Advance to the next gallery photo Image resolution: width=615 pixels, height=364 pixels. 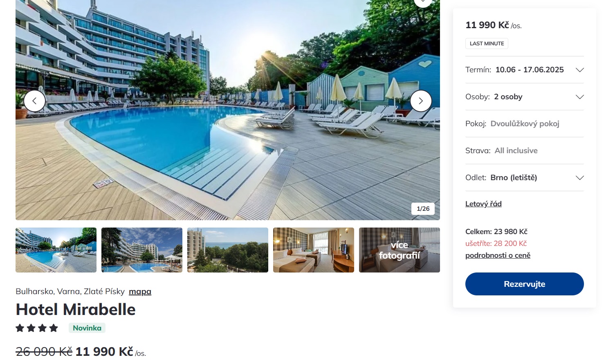point(421,101)
